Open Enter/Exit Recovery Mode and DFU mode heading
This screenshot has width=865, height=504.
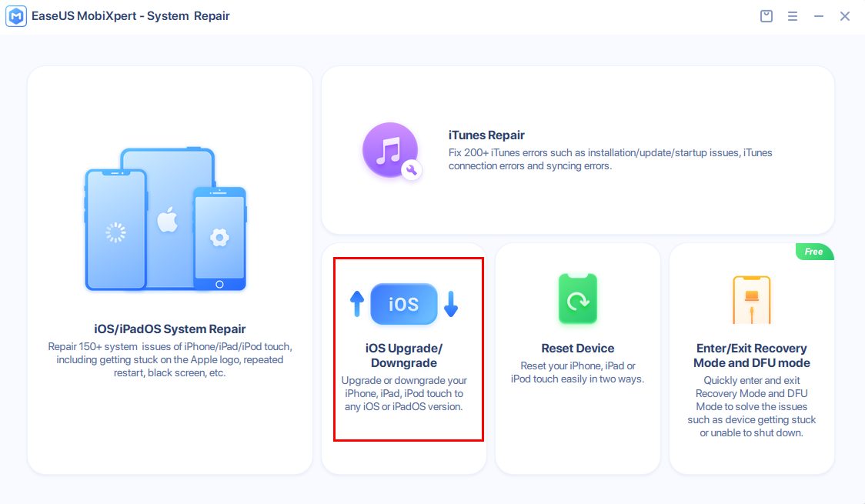(x=752, y=355)
